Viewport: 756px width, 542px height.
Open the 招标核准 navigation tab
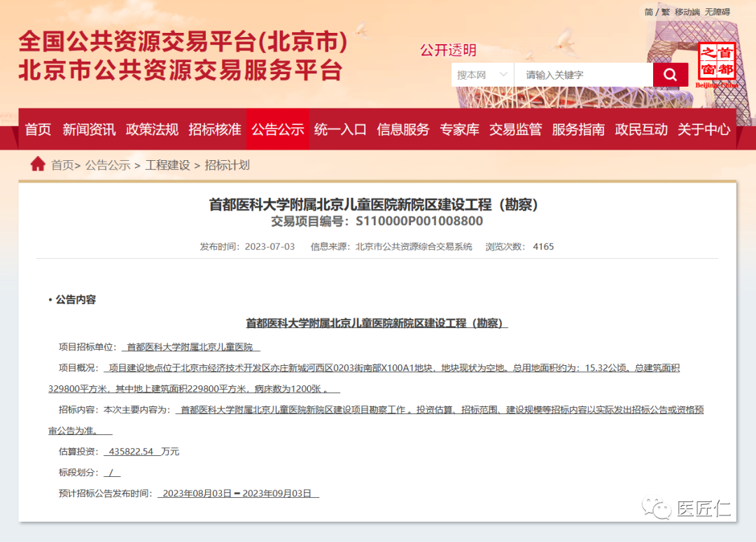coord(215,129)
